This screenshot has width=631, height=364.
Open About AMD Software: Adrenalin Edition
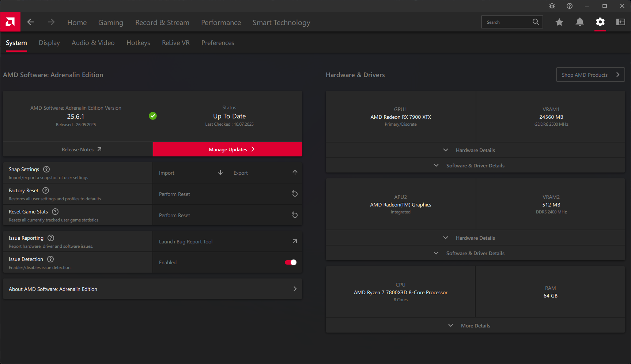(x=153, y=289)
